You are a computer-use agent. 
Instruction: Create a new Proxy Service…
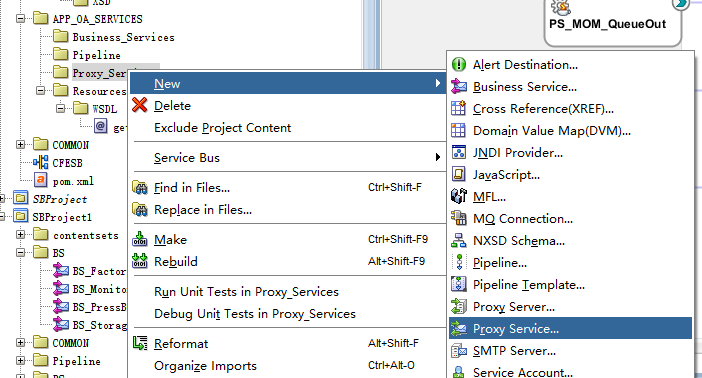click(x=570, y=328)
